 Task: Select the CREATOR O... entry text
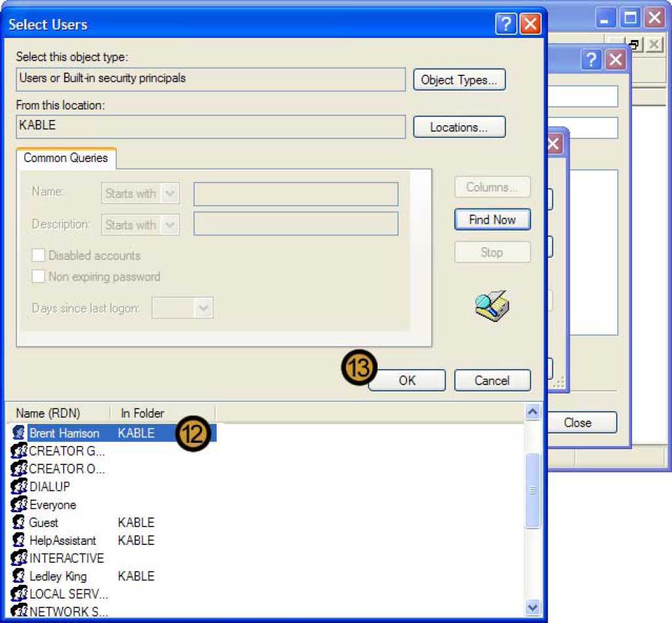(67, 469)
